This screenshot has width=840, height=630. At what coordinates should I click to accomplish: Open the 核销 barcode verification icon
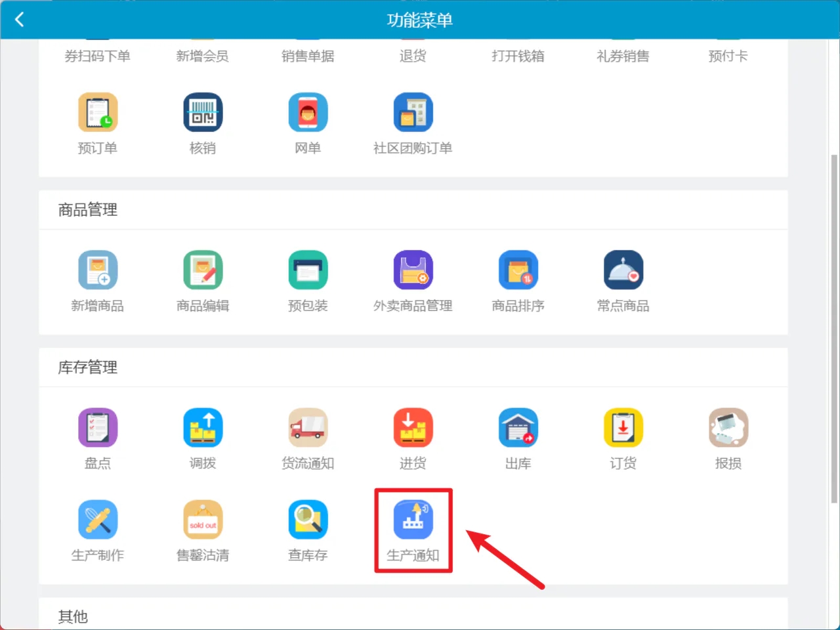point(203,112)
